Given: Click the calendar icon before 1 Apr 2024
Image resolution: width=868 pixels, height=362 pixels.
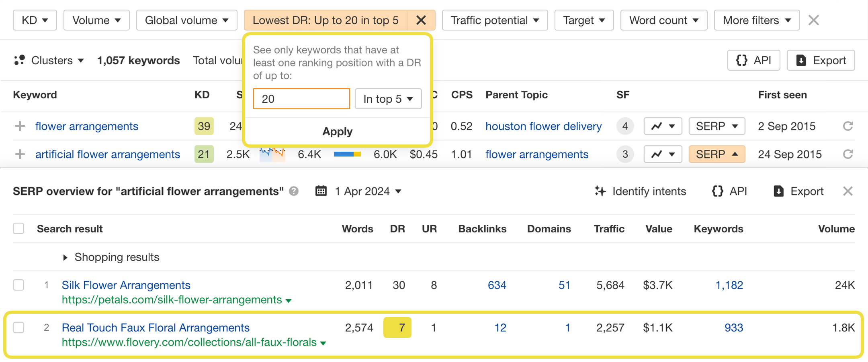Looking at the screenshot, I should pos(321,191).
